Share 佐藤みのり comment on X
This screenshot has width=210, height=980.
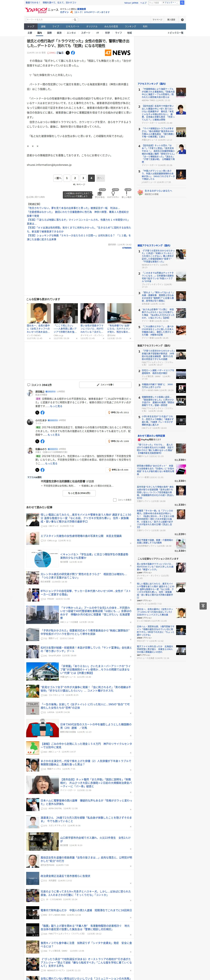[37, 470]
